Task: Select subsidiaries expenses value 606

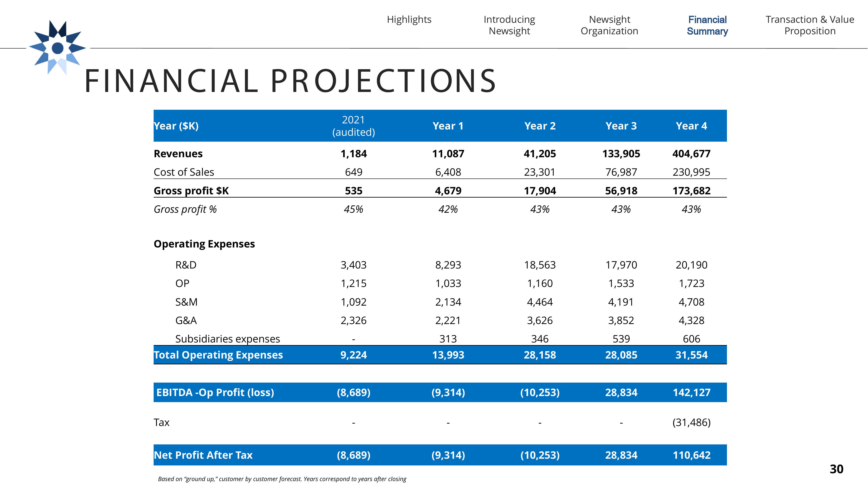Action: tap(691, 339)
